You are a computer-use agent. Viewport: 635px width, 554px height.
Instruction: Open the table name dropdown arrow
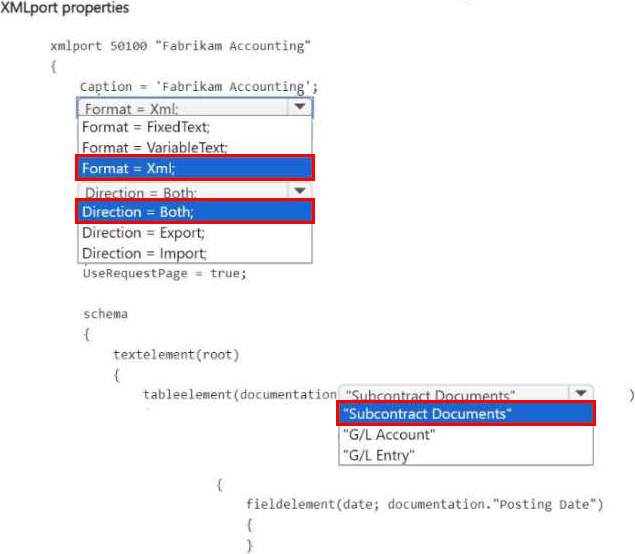pyautogui.click(x=581, y=393)
